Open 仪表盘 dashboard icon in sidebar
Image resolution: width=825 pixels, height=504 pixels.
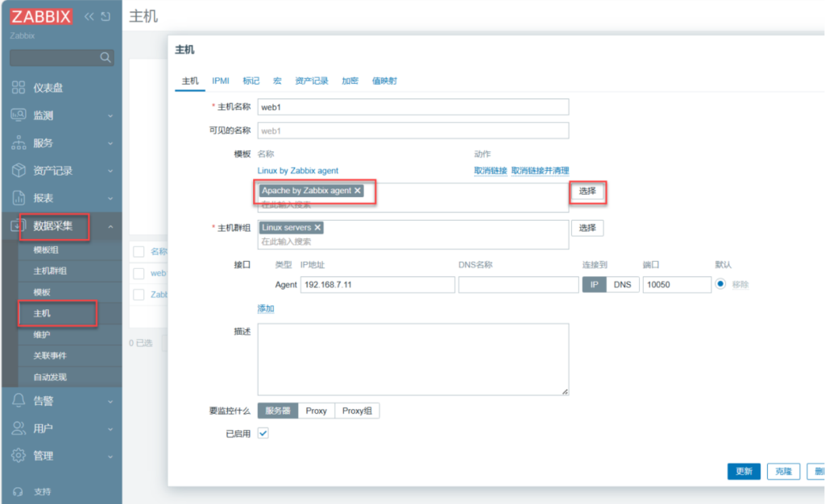click(19, 88)
